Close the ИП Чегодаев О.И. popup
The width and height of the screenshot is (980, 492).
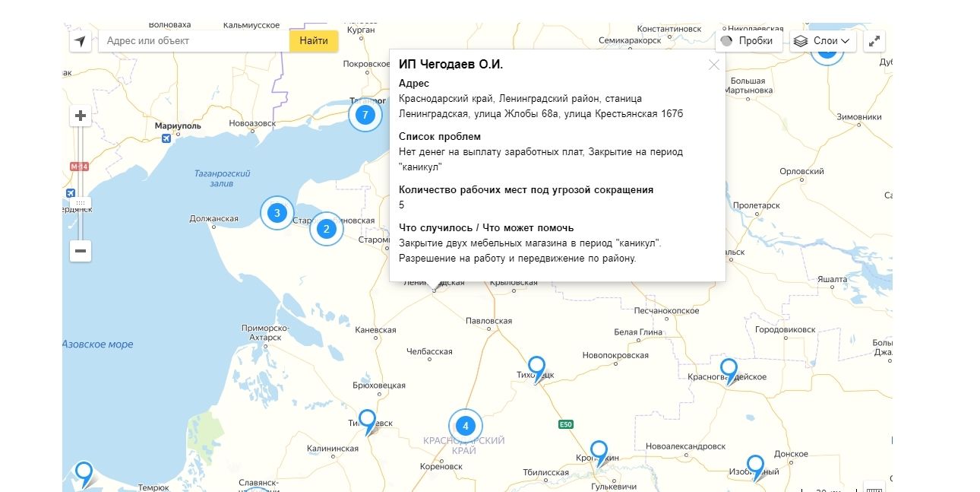click(713, 65)
